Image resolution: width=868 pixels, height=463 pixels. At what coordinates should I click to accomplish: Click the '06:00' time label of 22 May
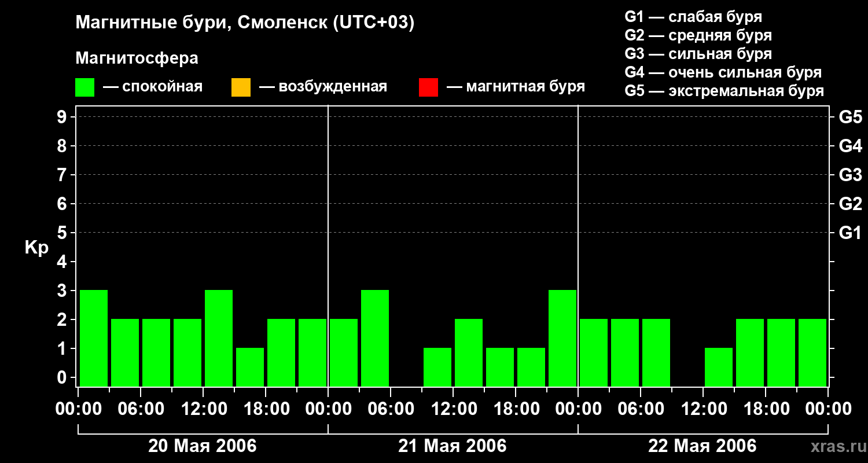tap(641, 409)
